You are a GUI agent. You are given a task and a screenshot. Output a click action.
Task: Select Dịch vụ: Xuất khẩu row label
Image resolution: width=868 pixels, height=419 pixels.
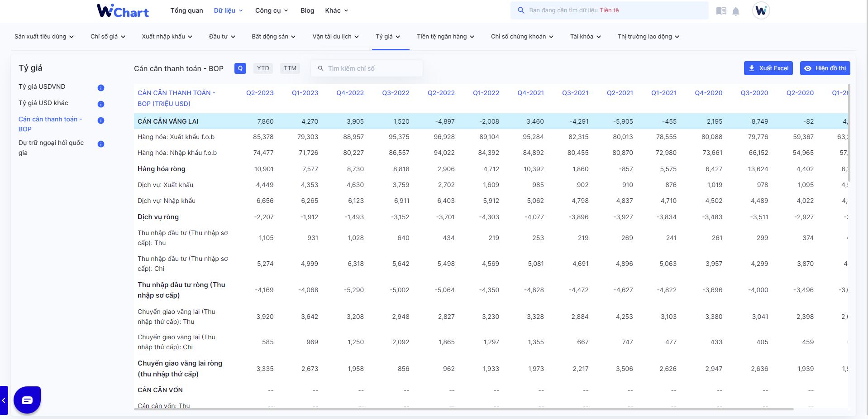165,185
